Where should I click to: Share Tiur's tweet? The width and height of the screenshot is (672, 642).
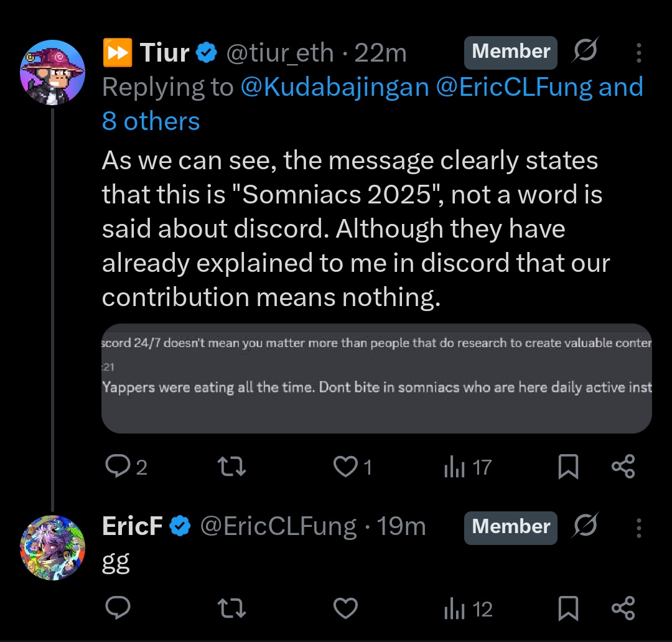tap(623, 467)
